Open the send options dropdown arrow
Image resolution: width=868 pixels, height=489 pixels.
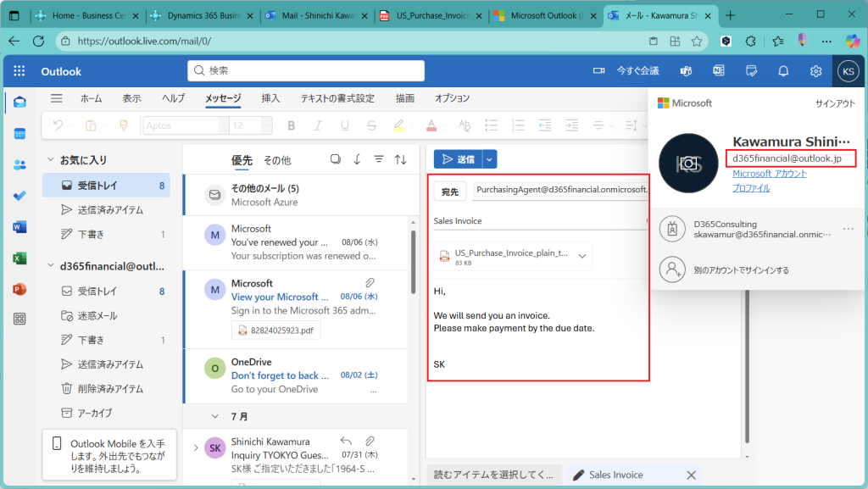coord(489,159)
